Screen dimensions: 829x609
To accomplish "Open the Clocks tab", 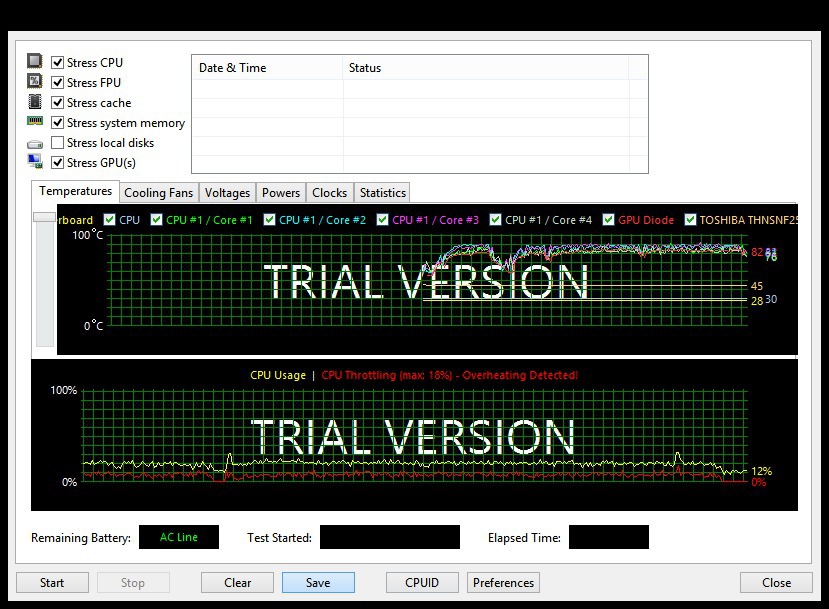I will 329,193.
